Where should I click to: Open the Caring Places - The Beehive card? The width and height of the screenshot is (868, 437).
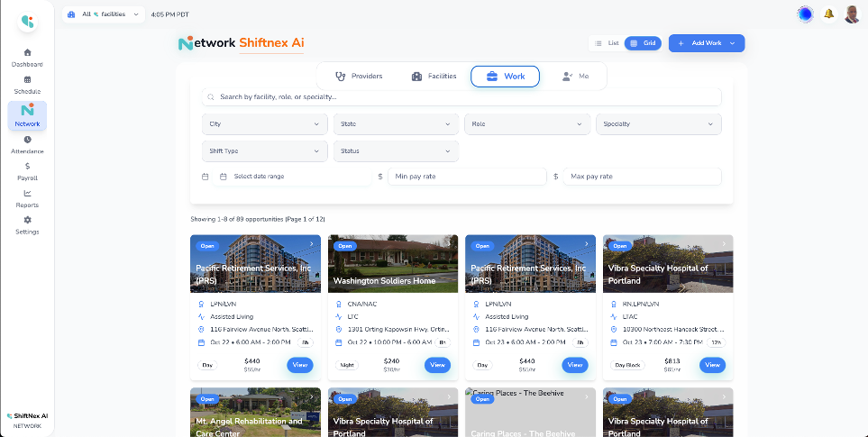click(x=530, y=412)
